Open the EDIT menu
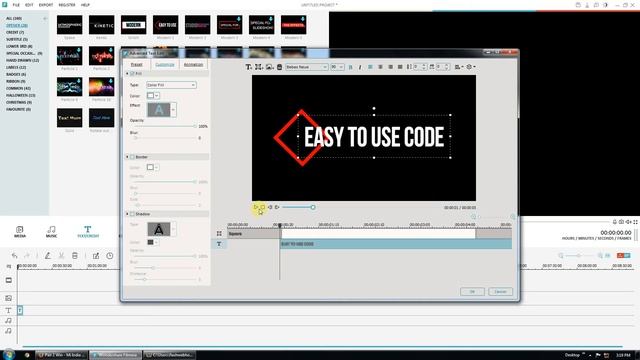 29,5
